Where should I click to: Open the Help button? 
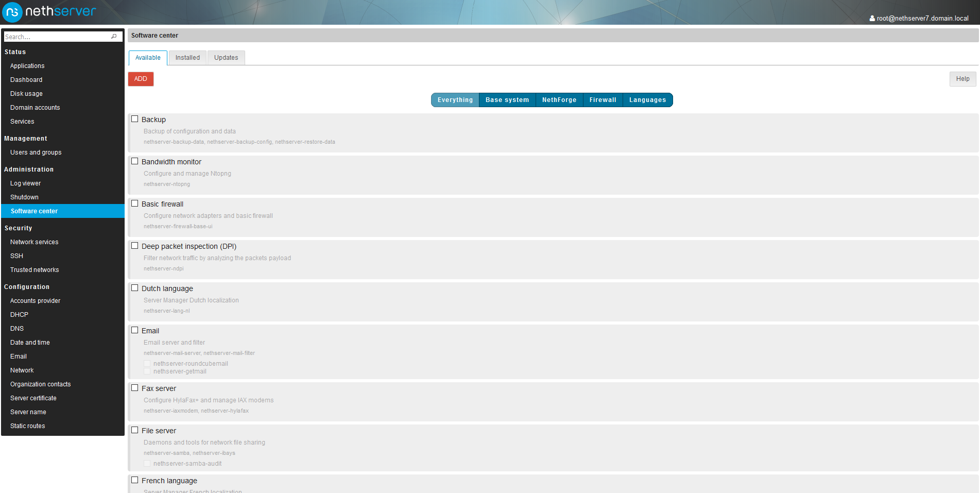pyautogui.click(x=962, y=79)
